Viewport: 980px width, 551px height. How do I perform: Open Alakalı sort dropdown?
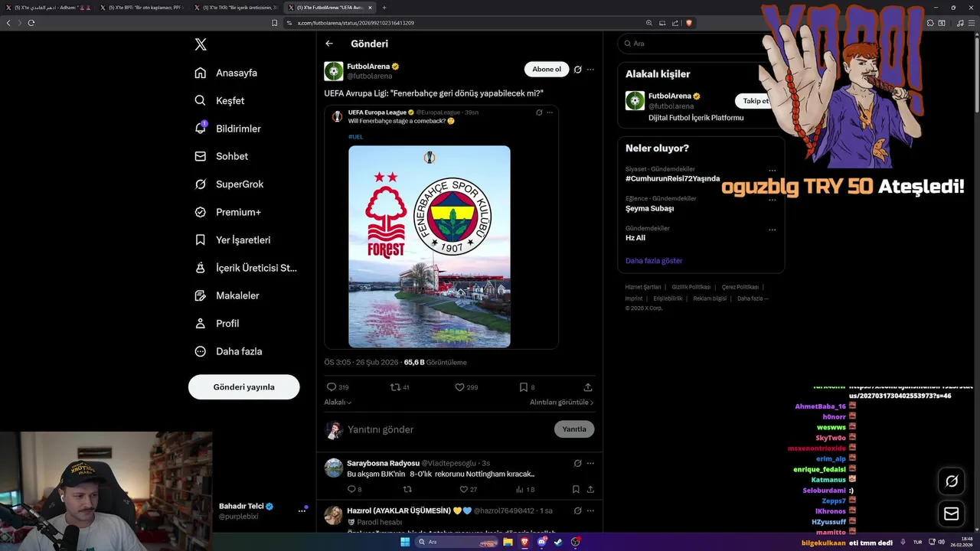click(x=338, y=402)
